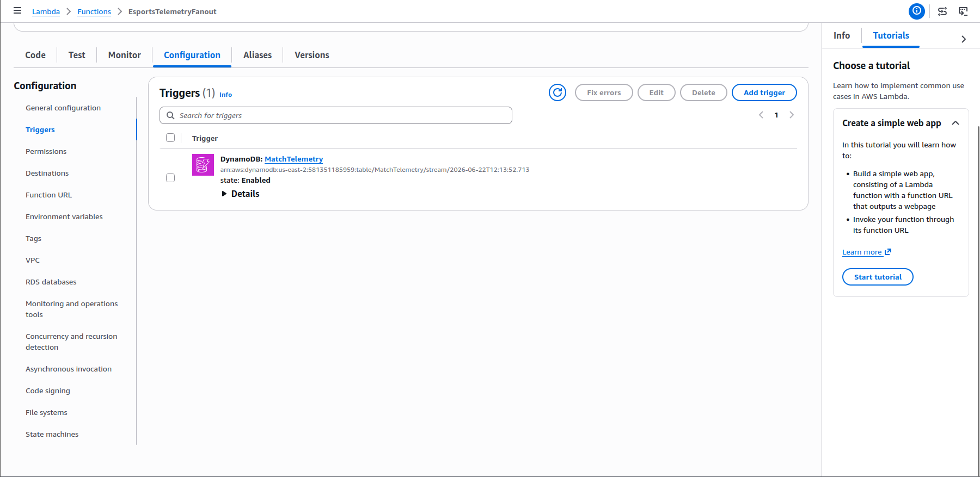The width and height of the screenshot is (980, 477).
Task: Go to previous triggers page
Action: 761,115
